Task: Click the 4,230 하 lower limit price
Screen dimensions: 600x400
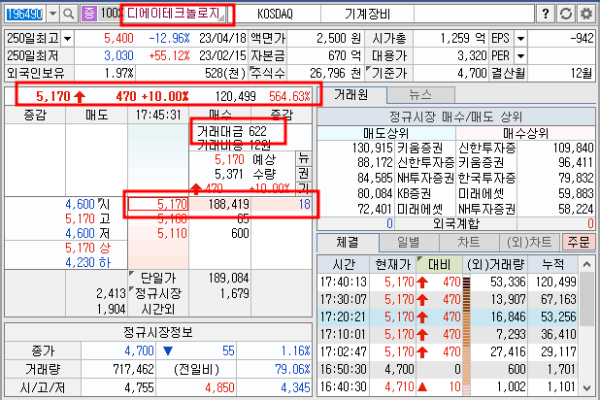Action: 88,263
